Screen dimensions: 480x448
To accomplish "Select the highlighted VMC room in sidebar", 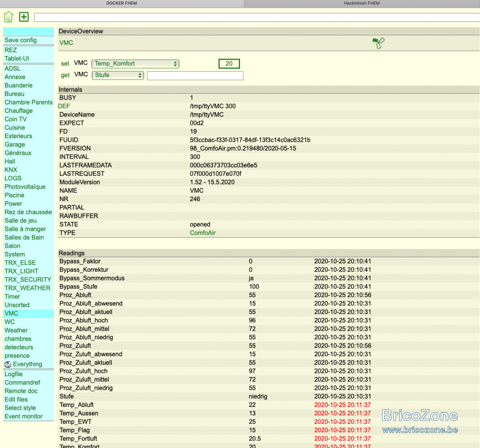I will coord(11,314).
